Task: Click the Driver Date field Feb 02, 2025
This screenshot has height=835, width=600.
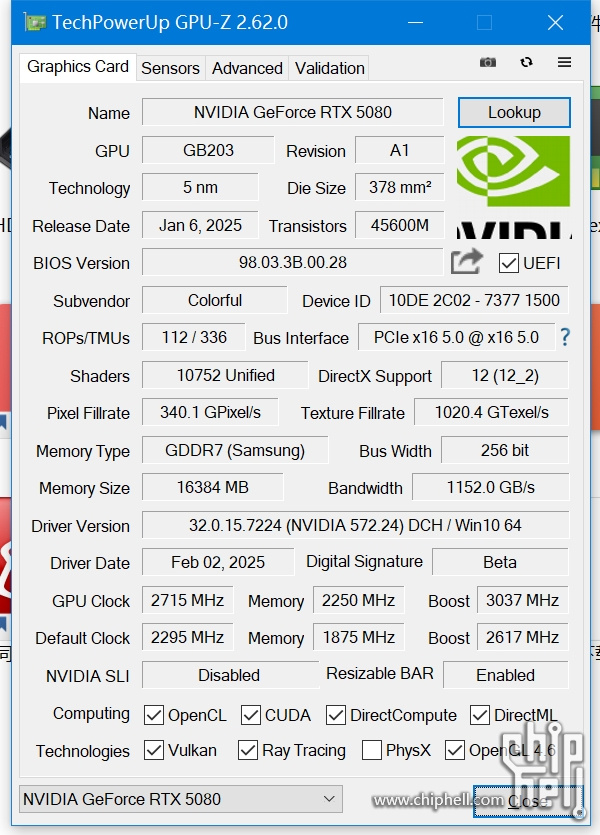Action: point(218,562)
